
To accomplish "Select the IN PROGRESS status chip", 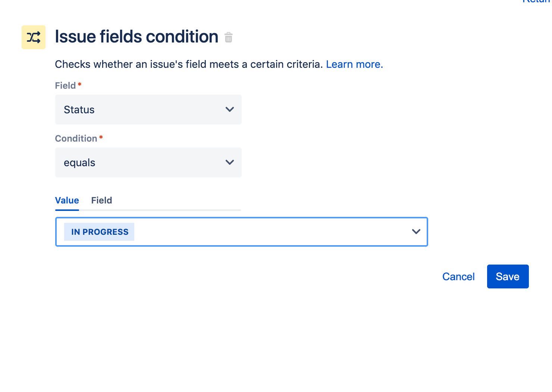I will (99, 231).
